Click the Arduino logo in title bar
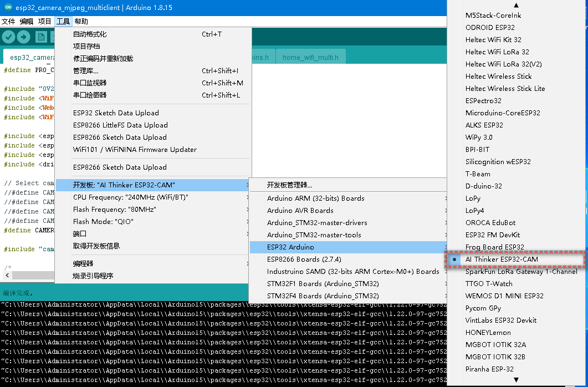This screenshot has width=588, height=387. [8, 7]
